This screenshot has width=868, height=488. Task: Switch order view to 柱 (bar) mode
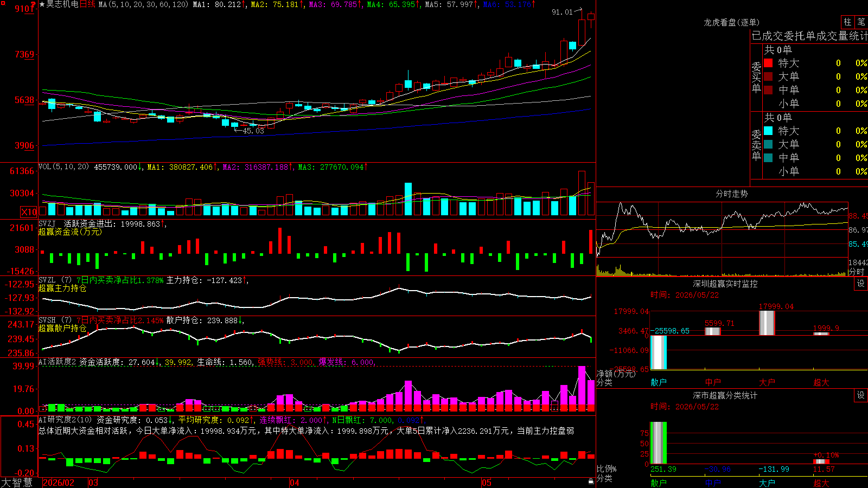coord(847,22)
